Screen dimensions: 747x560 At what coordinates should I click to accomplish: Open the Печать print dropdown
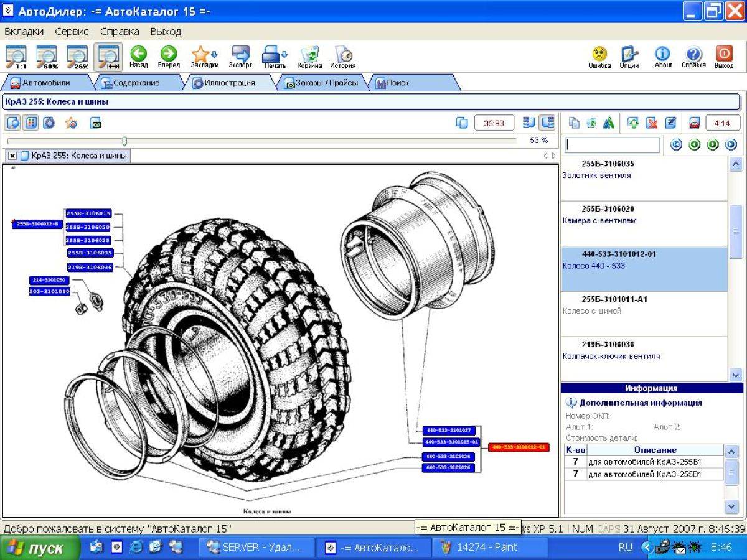tap(275, 57)
